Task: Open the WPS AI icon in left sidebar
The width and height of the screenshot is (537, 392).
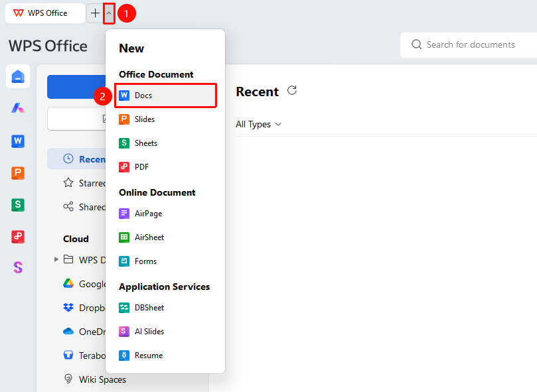Action: [18, 108]
